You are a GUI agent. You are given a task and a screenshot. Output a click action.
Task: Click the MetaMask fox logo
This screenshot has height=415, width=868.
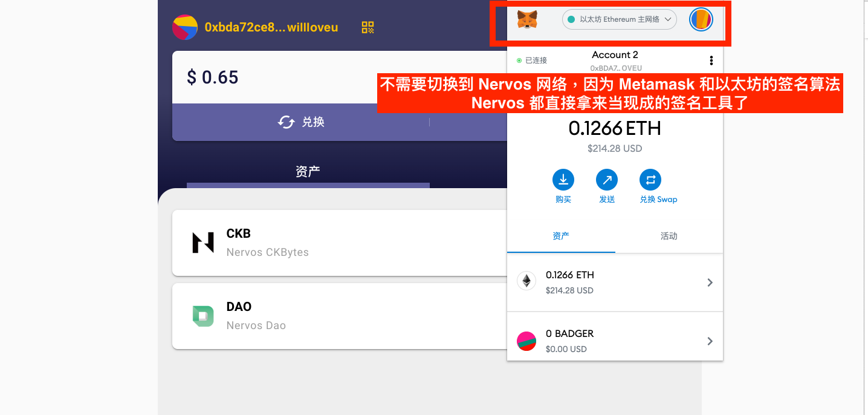526,20
